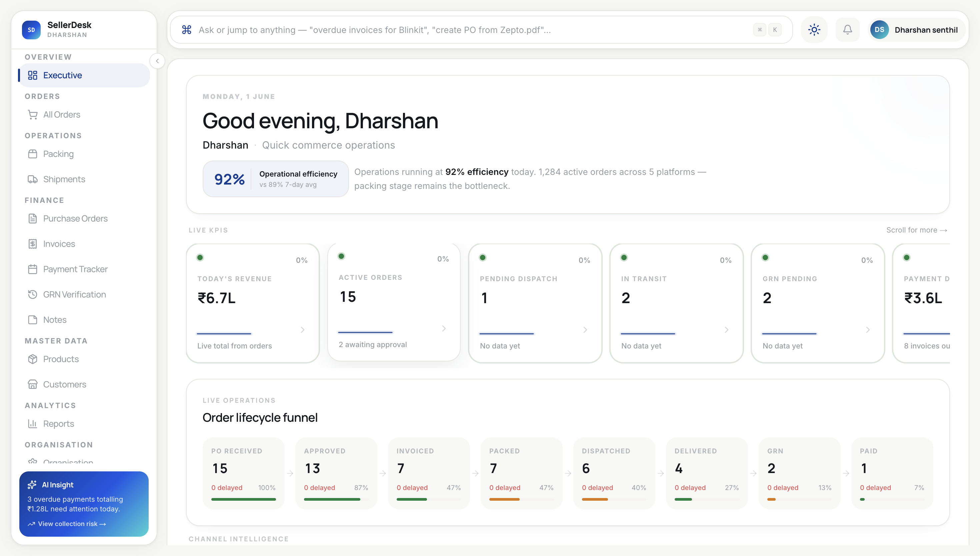The image size is (980, 556).
Task: Select the Invoiced funnel stage card
Action: [429, 473]
